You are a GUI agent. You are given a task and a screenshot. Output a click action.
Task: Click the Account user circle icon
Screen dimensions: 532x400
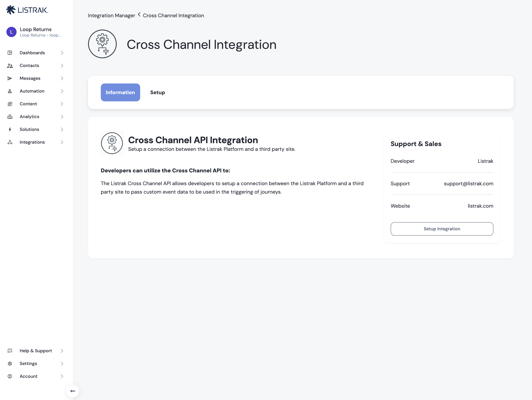click(10, 376)
